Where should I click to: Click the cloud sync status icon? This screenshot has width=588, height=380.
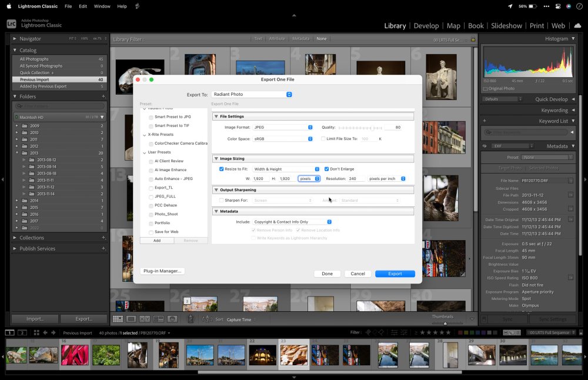coord(577,25)
